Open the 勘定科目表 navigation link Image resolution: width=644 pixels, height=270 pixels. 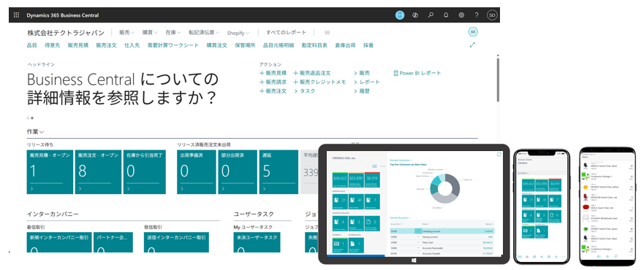[314, 45]
